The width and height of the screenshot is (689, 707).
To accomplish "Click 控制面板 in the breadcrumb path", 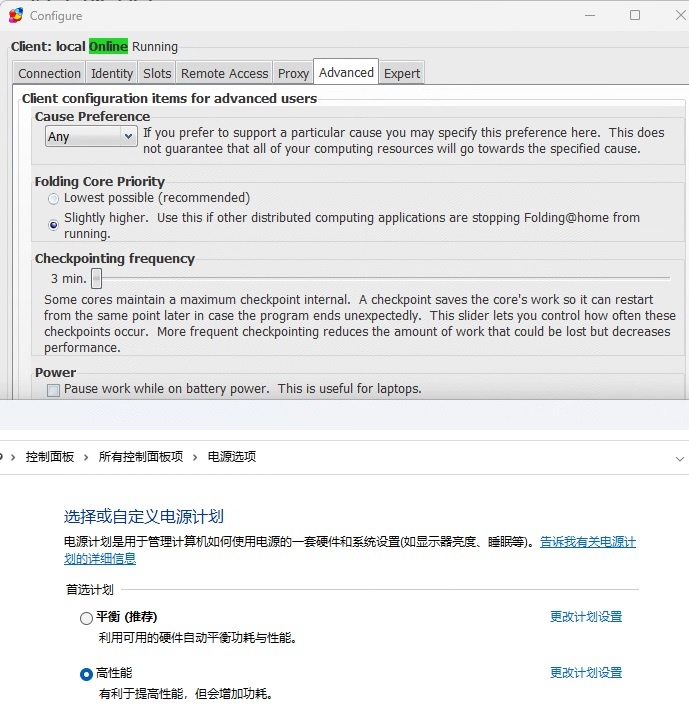I will pyautogui.click(x=50, y=457).
